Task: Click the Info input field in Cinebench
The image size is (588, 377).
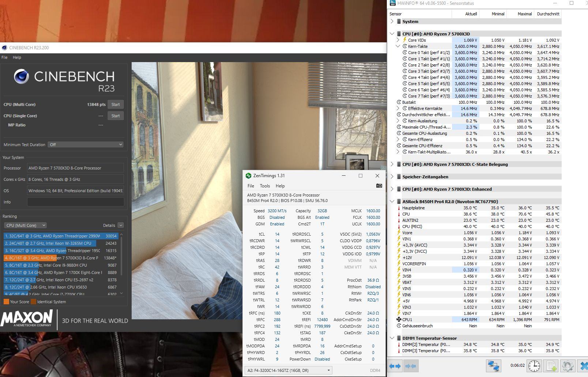Action: pyautogui.click(x=76, y=202)
